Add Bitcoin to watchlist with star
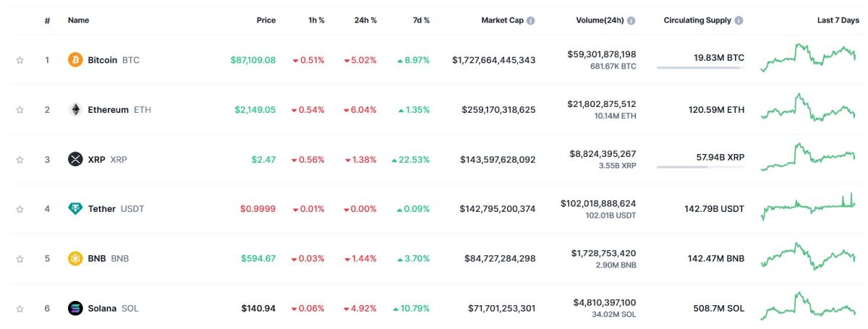The image size is (868, 329). pos(20,60)
